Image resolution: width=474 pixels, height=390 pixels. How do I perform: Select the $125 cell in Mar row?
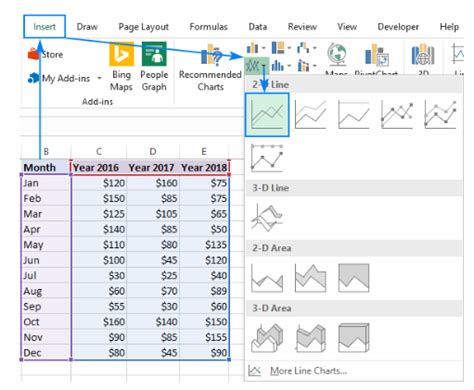point(99,214)
